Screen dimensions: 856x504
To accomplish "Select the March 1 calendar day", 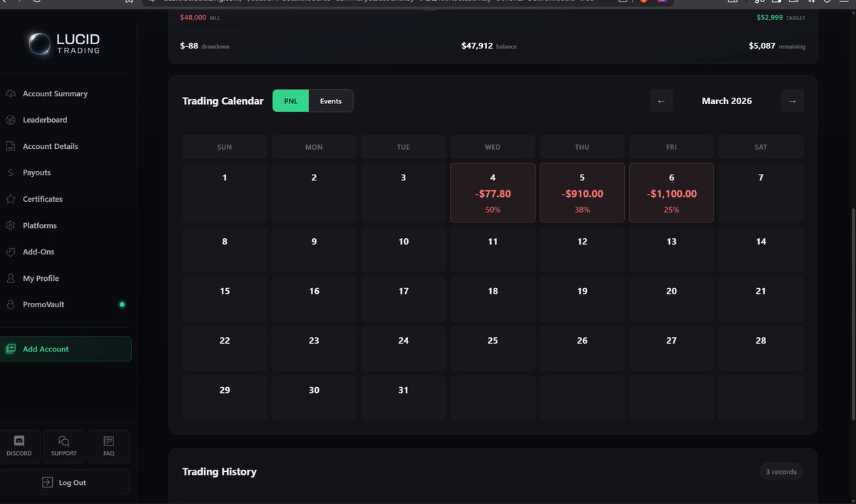I will pyautogui.click(x=225, y=192).
